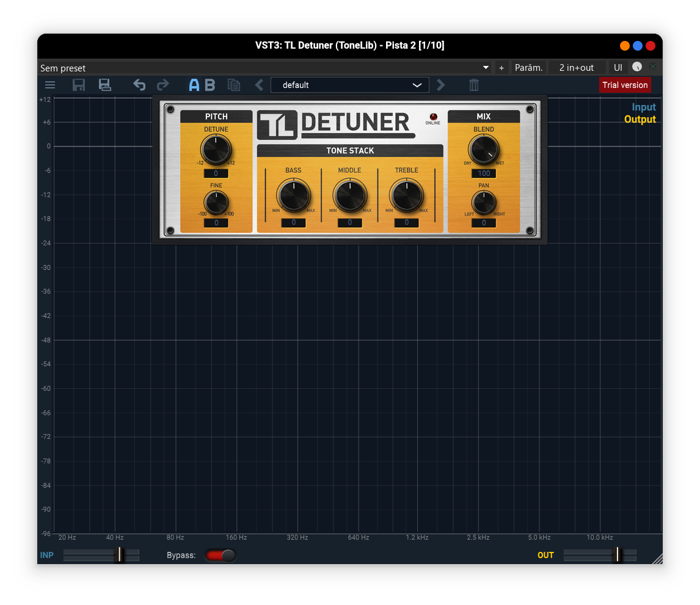Redo the last change
700x605 pixels.
162,85
